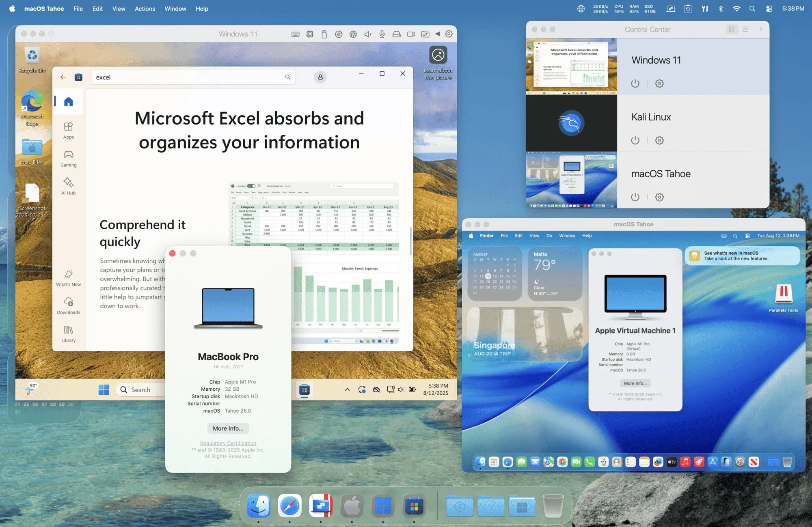Open the account menu in Microsoft Store

(320, 77)
